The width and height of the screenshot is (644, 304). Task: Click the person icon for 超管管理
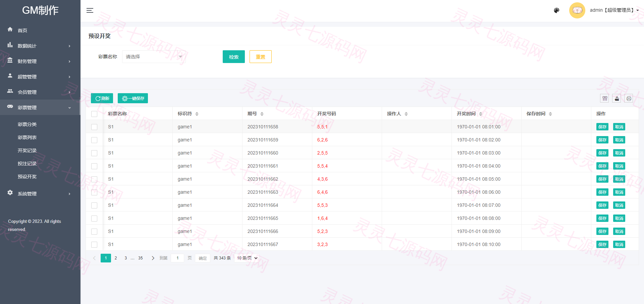pos(10,76)
